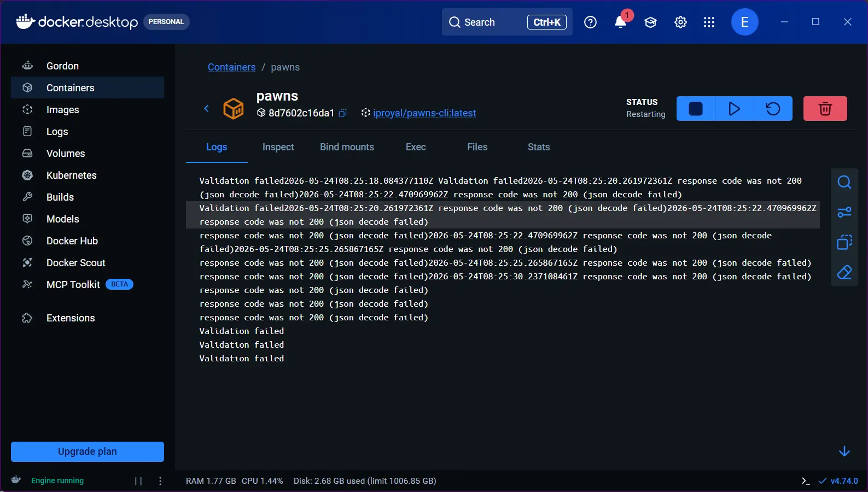The height and width of the screenshot is (492, 868).
Task: Click the Docker whale status icon
Action: (16, 480)
